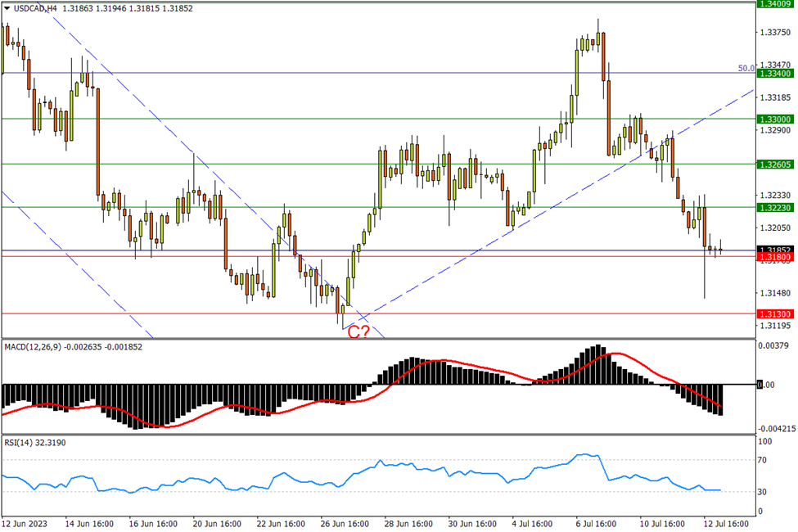
Task: Click the black 1.31852 current price label
Action: (774, 250)
